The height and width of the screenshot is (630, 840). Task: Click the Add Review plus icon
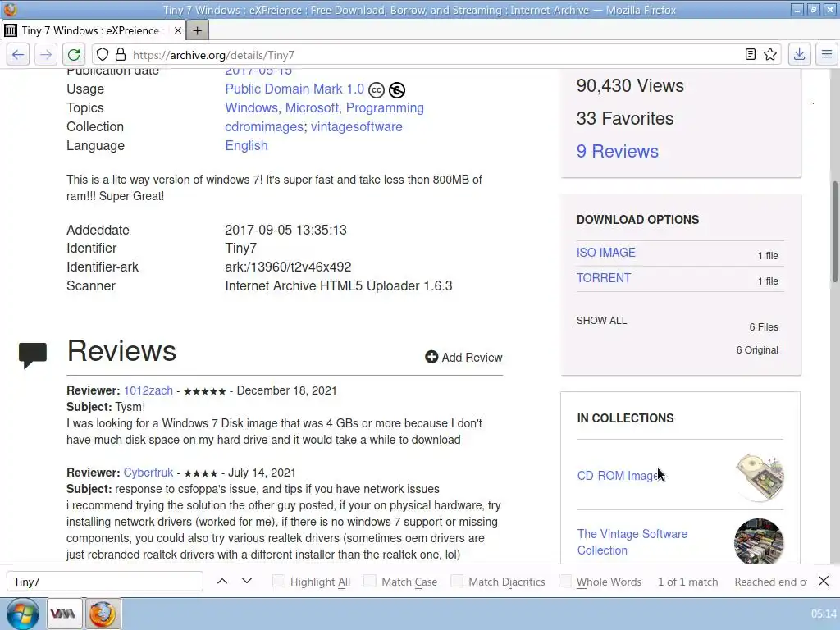[431, 357]
